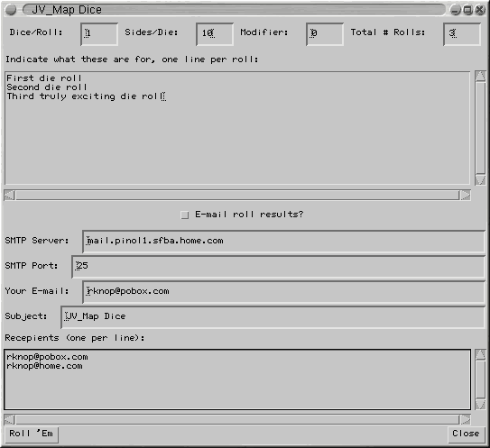The width and height of the screenshot is (490, 448).
Task: Click right arrow of Recepients horizontal scrollbar
Action: (x=466, y=419)
